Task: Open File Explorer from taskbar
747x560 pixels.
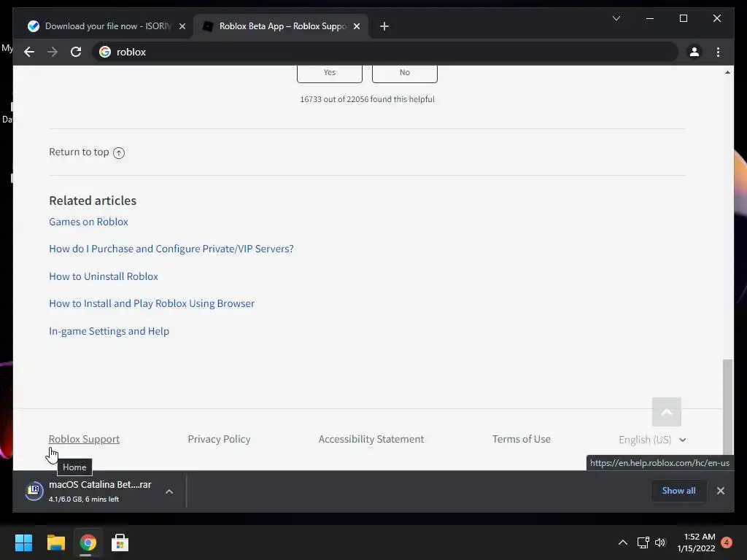Action: click(55, 542)
